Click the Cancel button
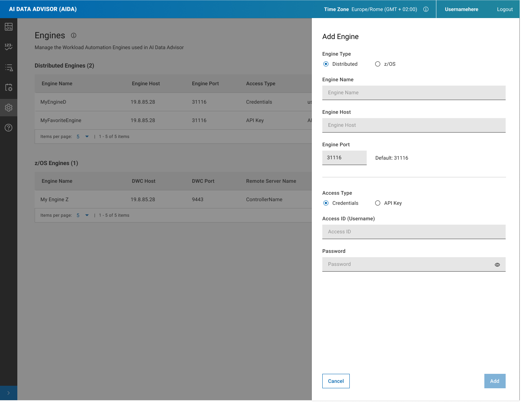This screenshot has height=402, width=532. tap(336, 381)
